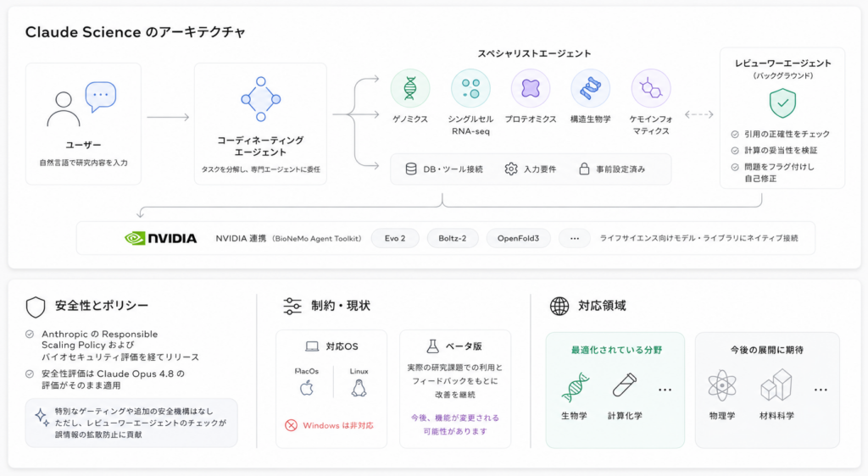This screenshot has width=868, height=476.
Task: Click the check mark beside 引用の正確性をチェック
Action: (735, 135)
